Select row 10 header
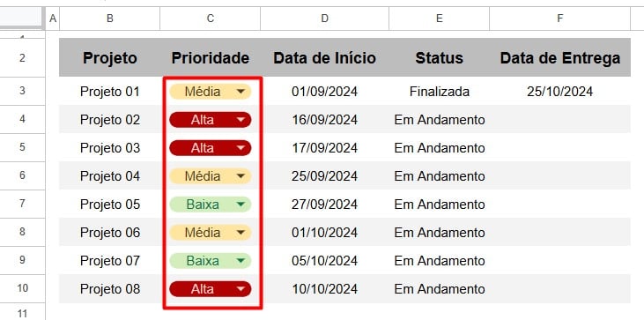Viewport: 644px width, 320px height. (22, 288)
